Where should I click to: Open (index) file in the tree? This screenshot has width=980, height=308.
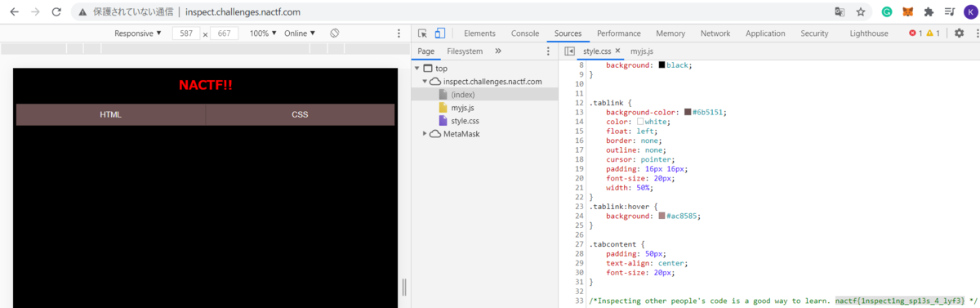click(462, 95)
